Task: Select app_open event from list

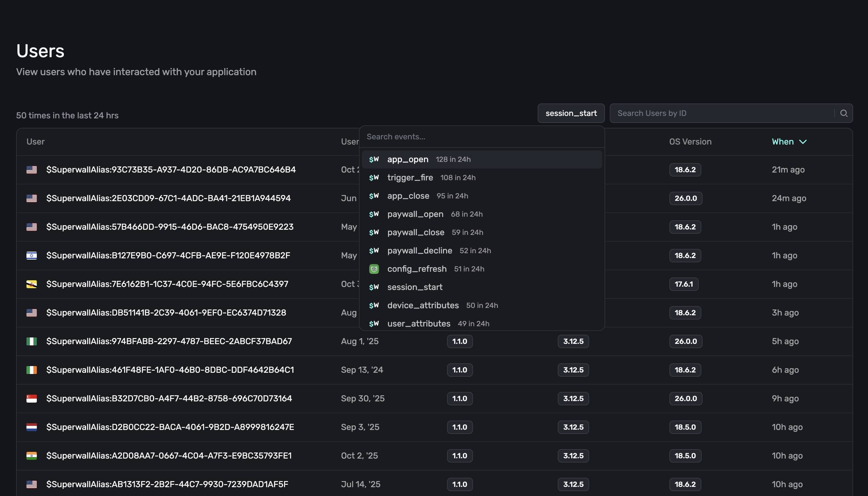Action: click(x=408, y=159)
